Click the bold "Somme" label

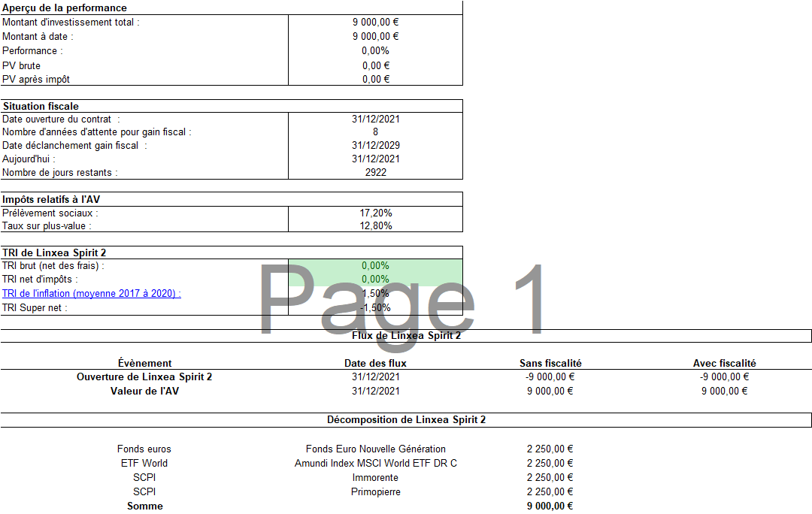pyautogui.click(x=145, y=506)
